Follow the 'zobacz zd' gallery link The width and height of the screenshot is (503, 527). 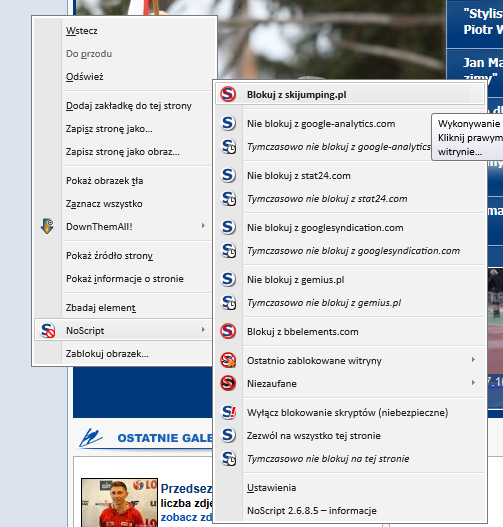186,517
